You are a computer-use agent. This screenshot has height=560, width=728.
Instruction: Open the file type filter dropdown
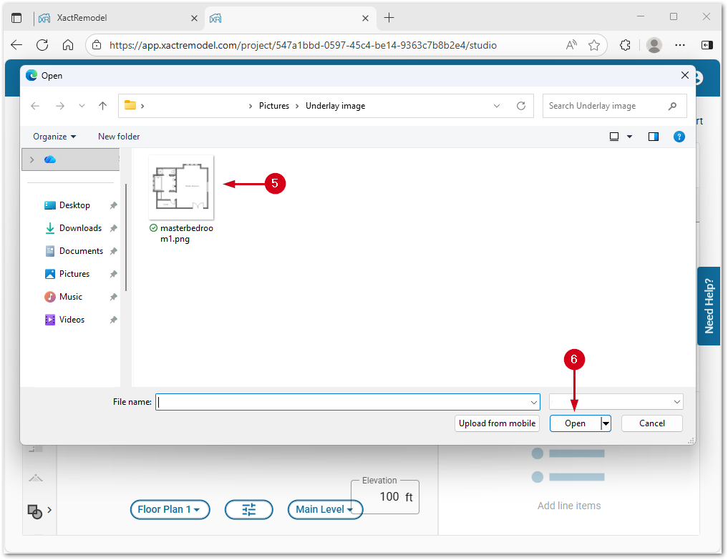(616, 402)
